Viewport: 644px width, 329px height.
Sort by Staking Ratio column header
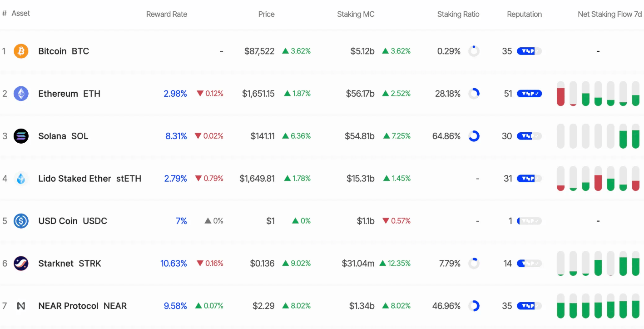coord(458,14)
